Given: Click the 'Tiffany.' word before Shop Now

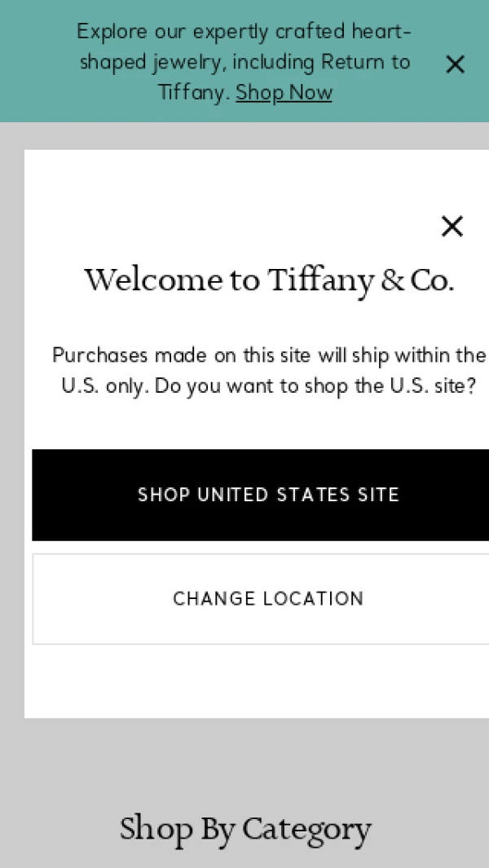Looking at the screenshot, I should coord(194,93).
